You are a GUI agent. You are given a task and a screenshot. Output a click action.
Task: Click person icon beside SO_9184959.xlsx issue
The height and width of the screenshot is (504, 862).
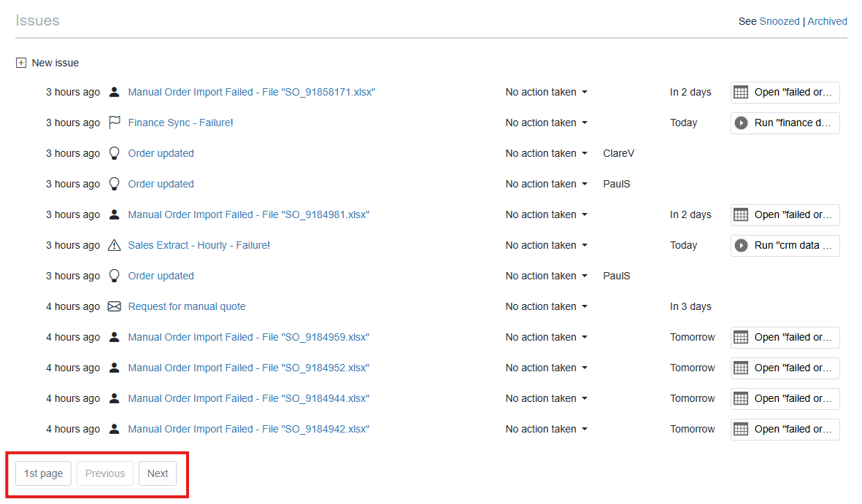click(x=115, y=337)
